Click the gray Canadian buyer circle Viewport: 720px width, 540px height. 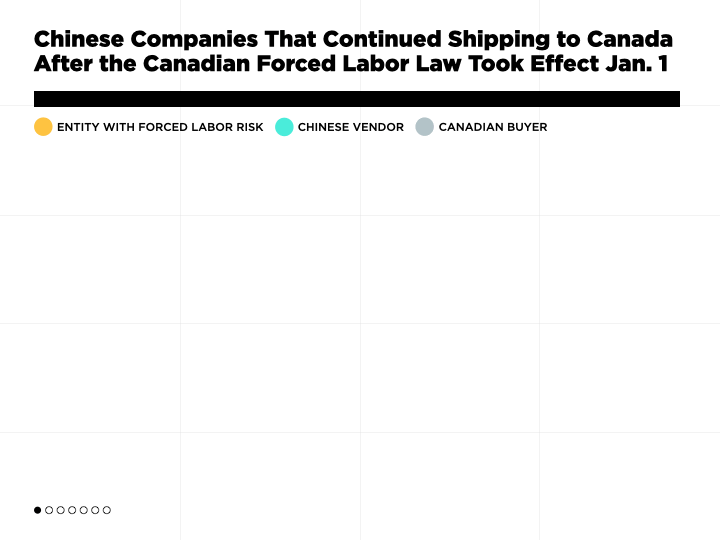click(425, 127)
